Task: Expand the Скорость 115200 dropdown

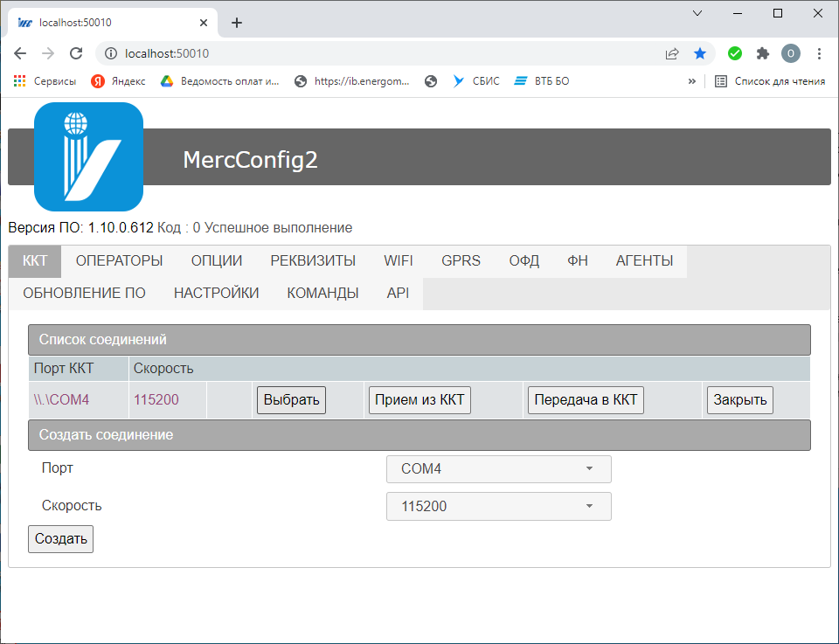Action: [499, 507]
